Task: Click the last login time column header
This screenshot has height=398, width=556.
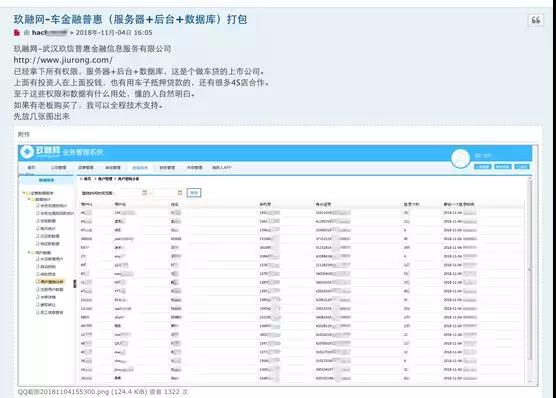Action: [x=459, y=204]
